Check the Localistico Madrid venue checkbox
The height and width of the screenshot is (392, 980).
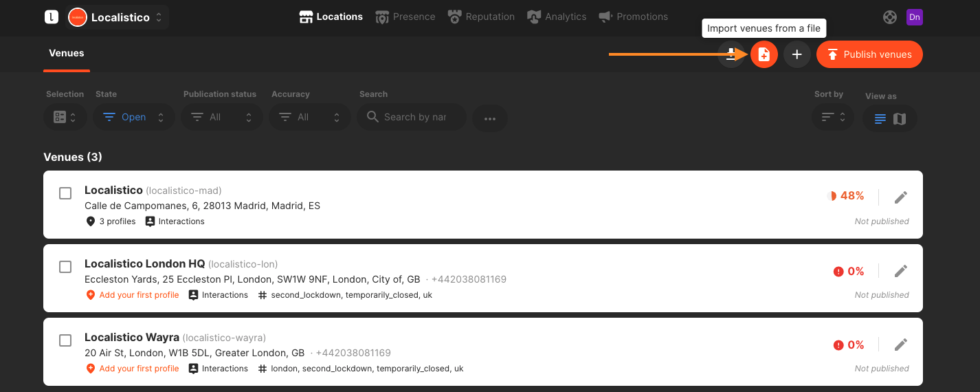65,193
